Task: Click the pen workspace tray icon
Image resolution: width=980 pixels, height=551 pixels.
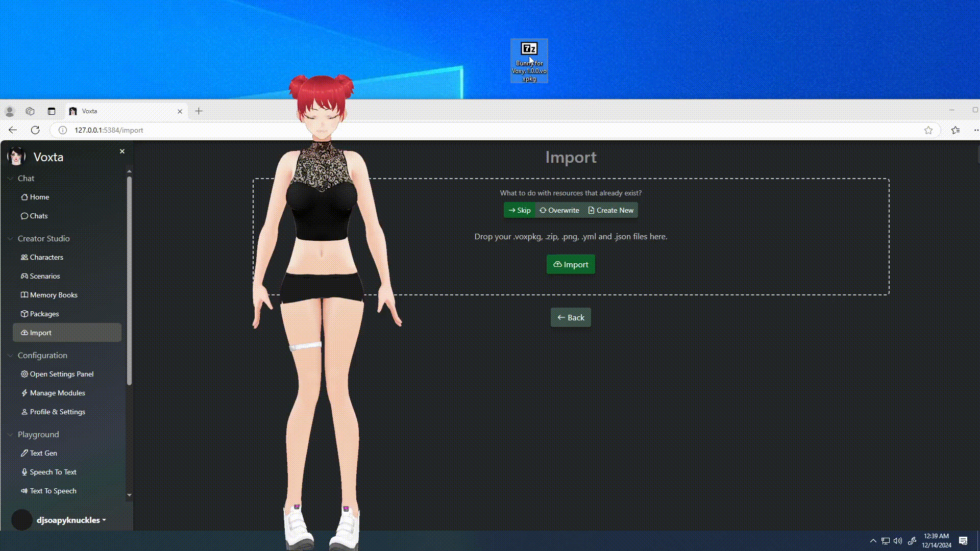Action: (912, 541)
